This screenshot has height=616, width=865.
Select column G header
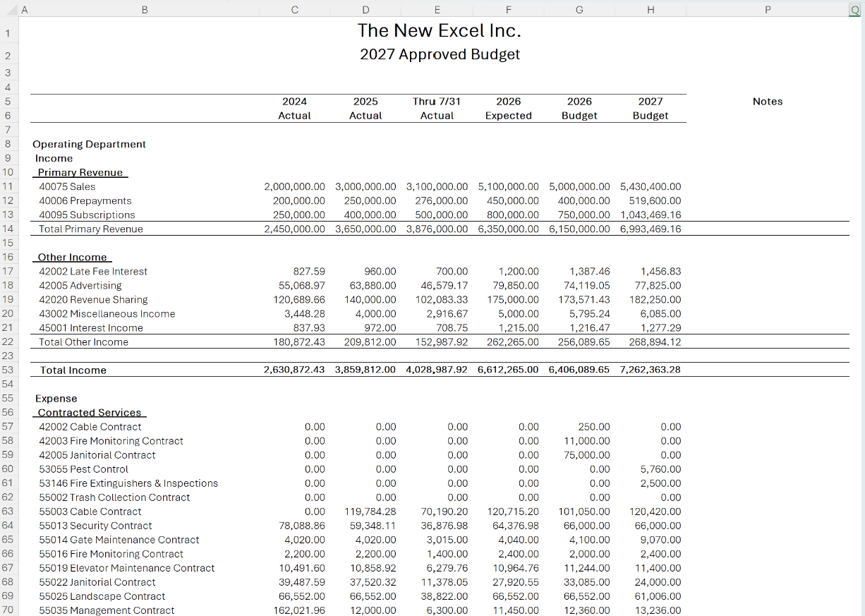pos(579,9)
